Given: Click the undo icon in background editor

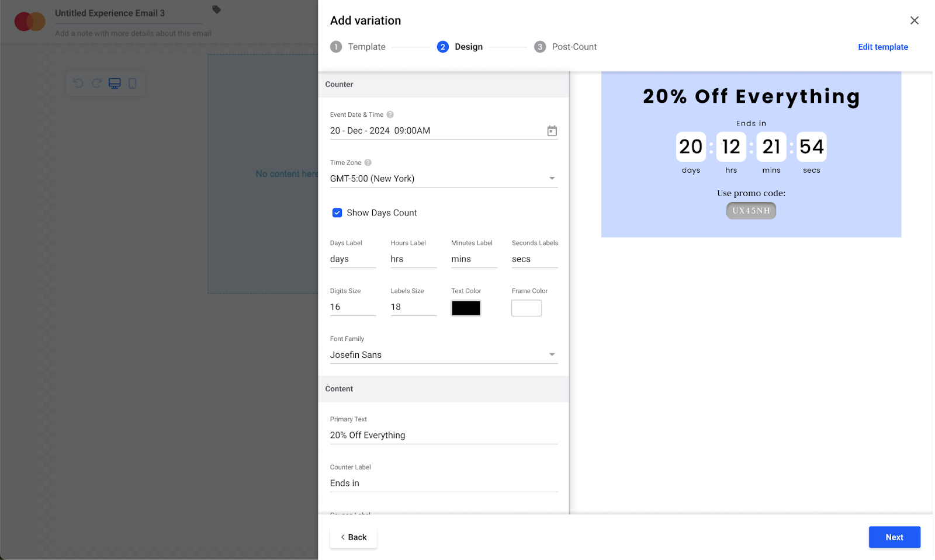Looking at the screenshot, I should pyautogui.click(x=78, y=84).
